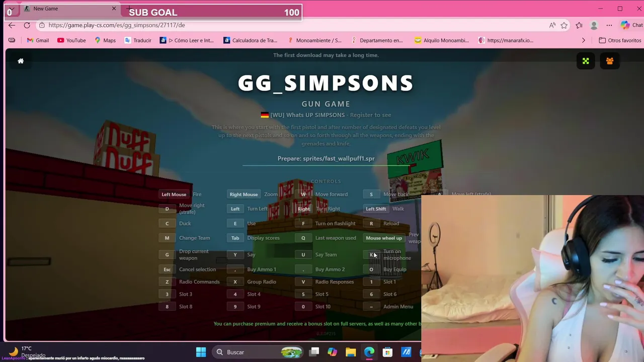The image size is (644, 362).
Task: View site information icon in address bar
Action: pos(42,25)
